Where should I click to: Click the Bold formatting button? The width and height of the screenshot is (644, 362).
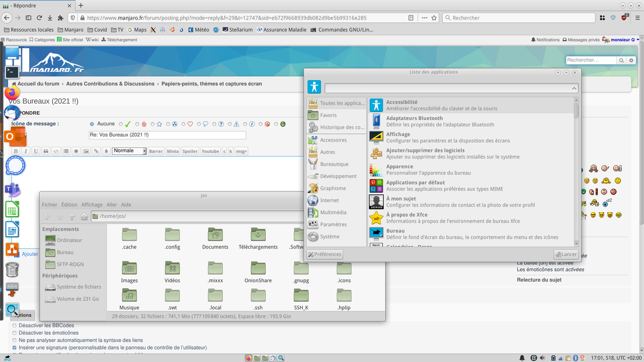(16, 151)
